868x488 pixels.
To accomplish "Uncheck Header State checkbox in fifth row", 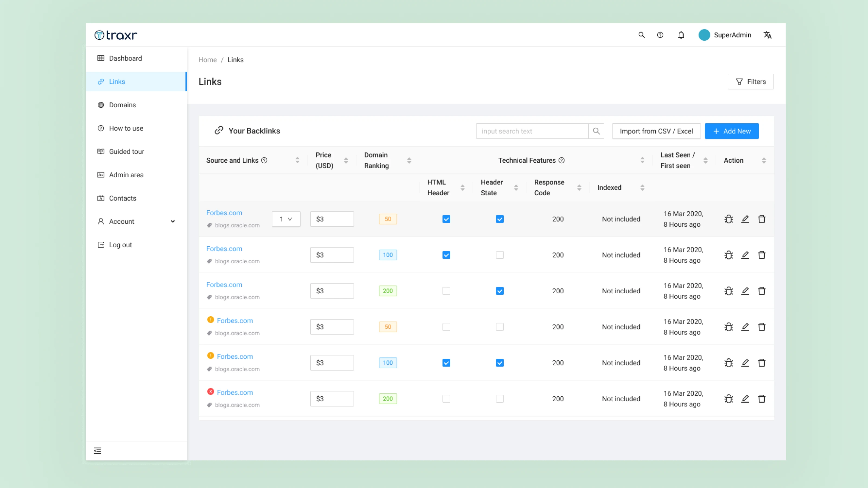I will click(x=500, y=363).
